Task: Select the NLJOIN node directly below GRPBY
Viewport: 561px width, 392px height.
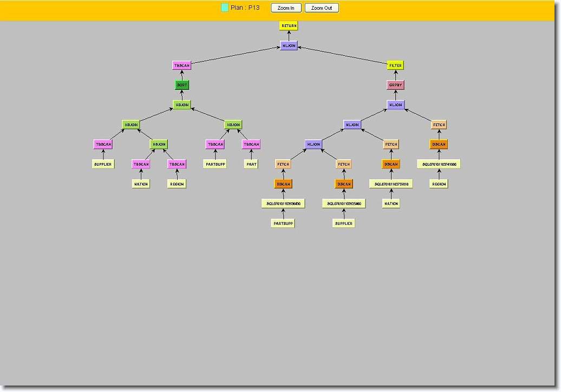Action: coord(395,104)
